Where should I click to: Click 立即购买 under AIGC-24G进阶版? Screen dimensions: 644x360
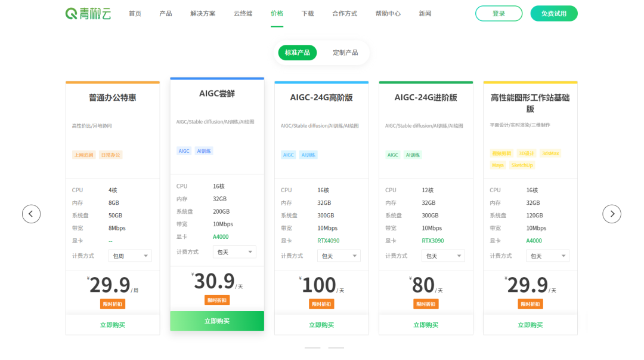coord(426,325)
